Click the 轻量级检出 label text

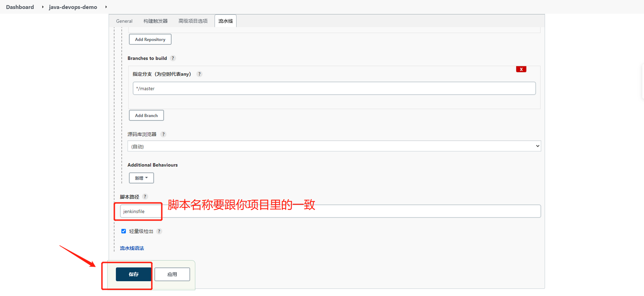(x=141, y=231)
